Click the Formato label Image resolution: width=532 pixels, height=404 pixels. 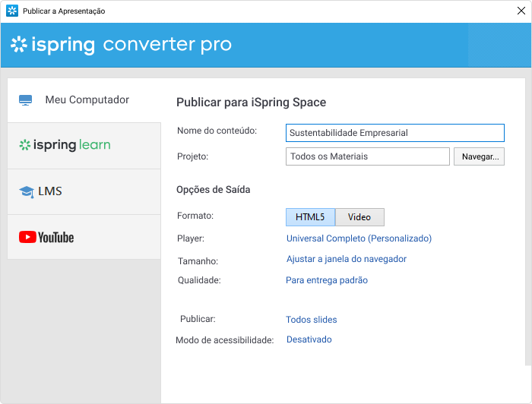[195, 216]
